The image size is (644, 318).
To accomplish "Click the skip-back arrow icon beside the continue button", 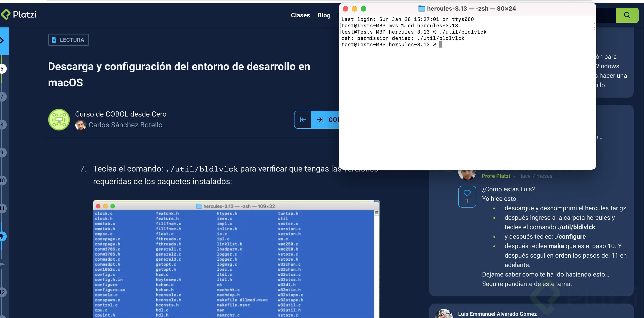I will click(x=303, y=120).
